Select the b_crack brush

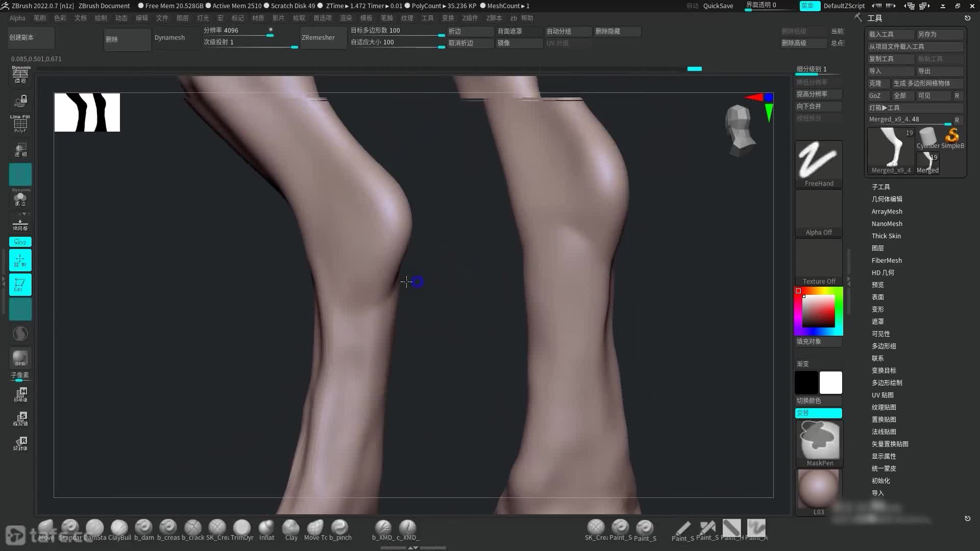[193, 530]
